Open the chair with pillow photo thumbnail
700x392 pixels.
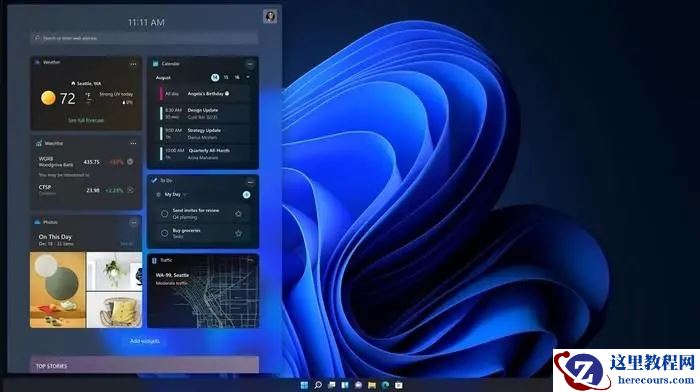pyautogui.click(x=114, y=310)
